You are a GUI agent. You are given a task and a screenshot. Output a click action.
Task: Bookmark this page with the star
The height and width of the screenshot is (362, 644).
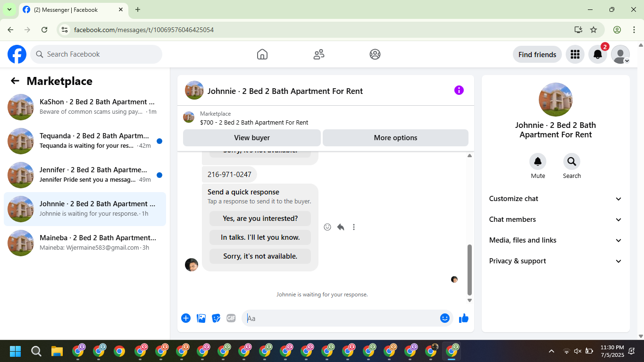pyautogui.click(x=594, y=30)
